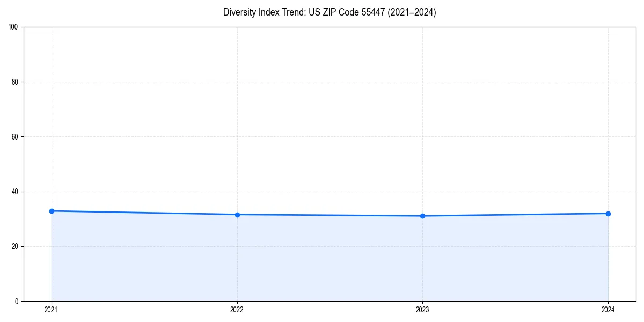Click the 2021 data point marker
Viewport: 644px width, 322px height.
(x=52, y=210)
